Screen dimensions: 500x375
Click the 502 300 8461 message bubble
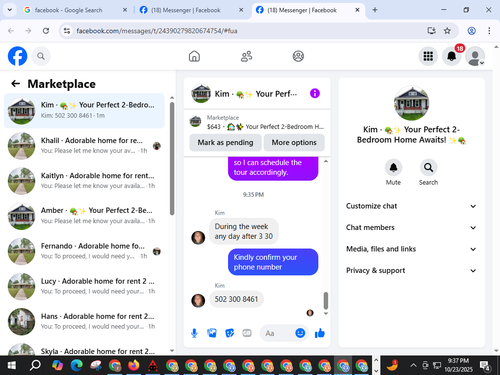(x=236, y=299)
